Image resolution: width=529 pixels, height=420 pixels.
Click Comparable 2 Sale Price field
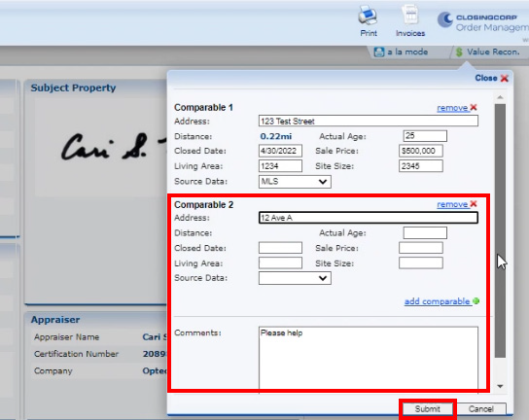[421, 248]
